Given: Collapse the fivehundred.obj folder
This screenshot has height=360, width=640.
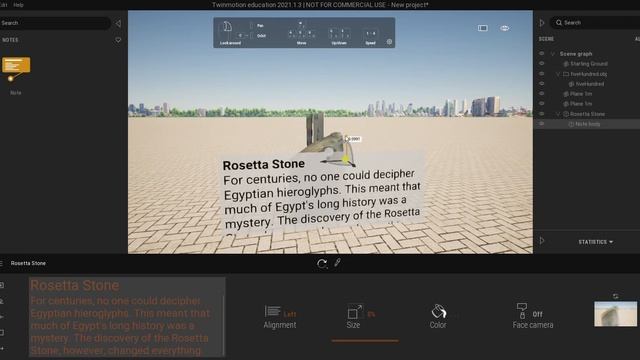Looking at the screenshot, I should [x=558, y=74].
